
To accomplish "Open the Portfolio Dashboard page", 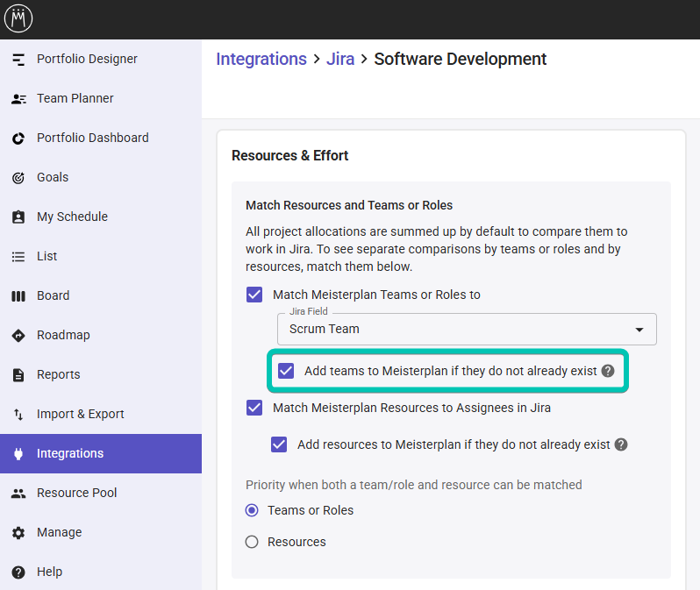I will click(101, 138).
